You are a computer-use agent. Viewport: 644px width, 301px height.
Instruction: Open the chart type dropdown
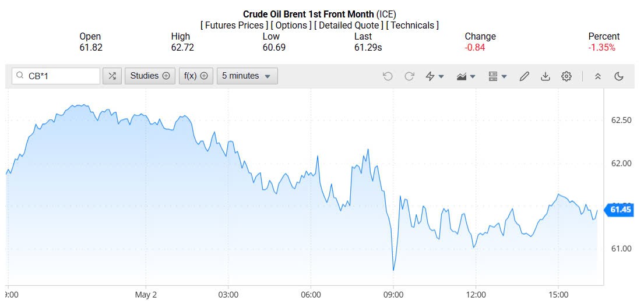pos(466,76)
